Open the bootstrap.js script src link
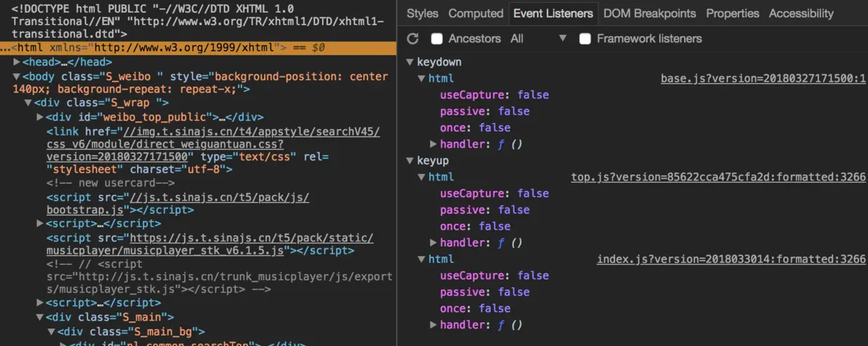Screen dimensions: 868x346 coord(178,203)
